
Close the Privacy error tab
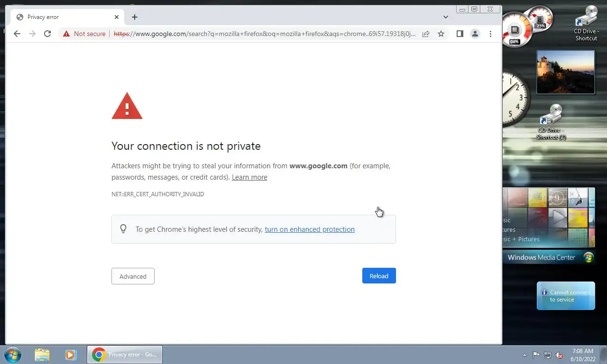(x=117, y=17)
